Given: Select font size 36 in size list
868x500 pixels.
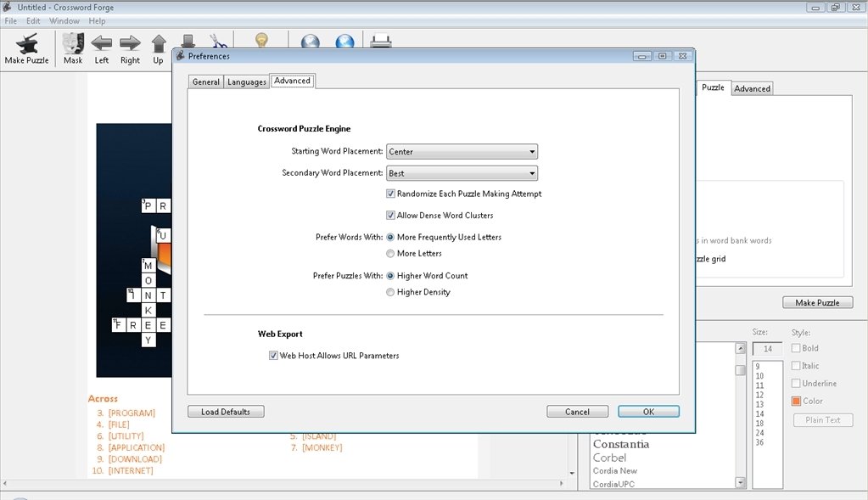Looking at the screenshot, I should point(759,442).
